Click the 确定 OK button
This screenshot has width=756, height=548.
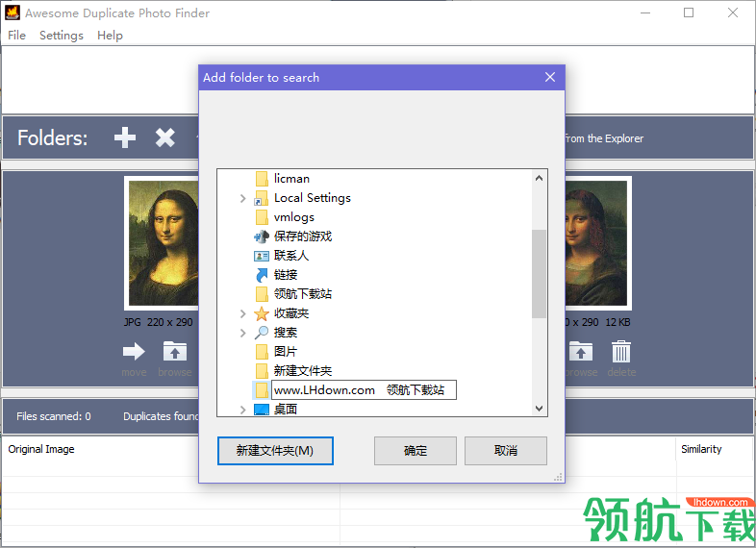[416, 451]
